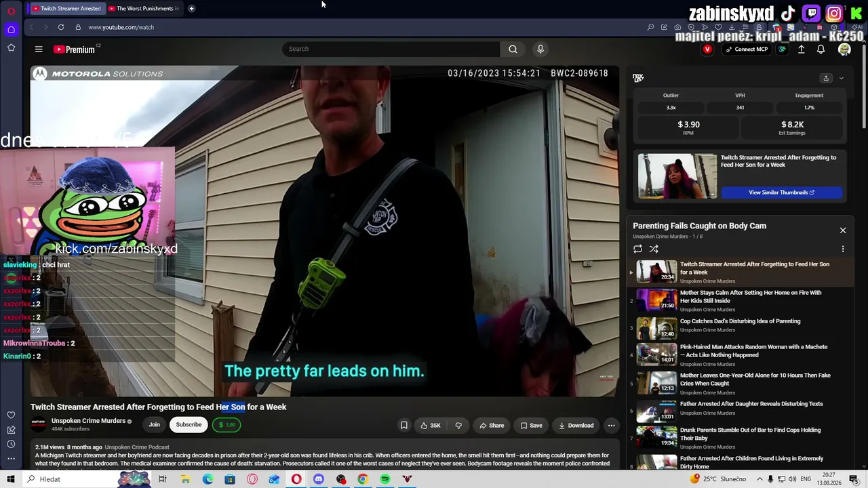Open 'Father Arrested After Daughter Reveals Disturbing Texts'
The height and width of the screenshot is (488, 868).
[x=751, y=404]
